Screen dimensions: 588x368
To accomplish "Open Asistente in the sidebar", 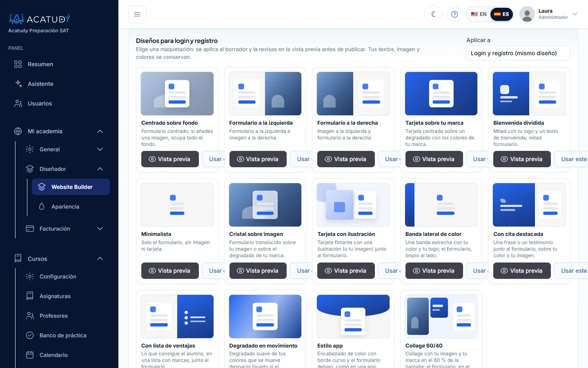I will [59, 84].
